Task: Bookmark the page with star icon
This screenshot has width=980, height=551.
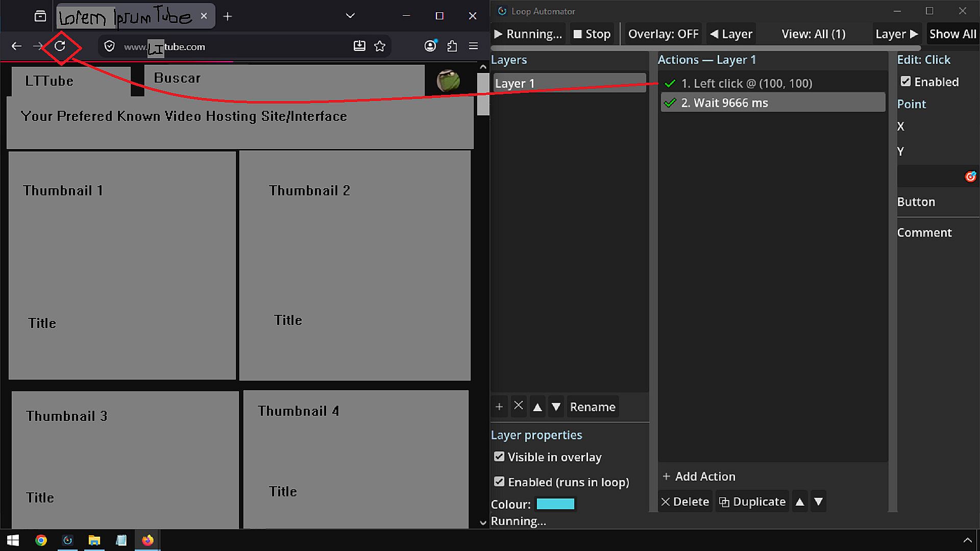Action: (380, 46)
